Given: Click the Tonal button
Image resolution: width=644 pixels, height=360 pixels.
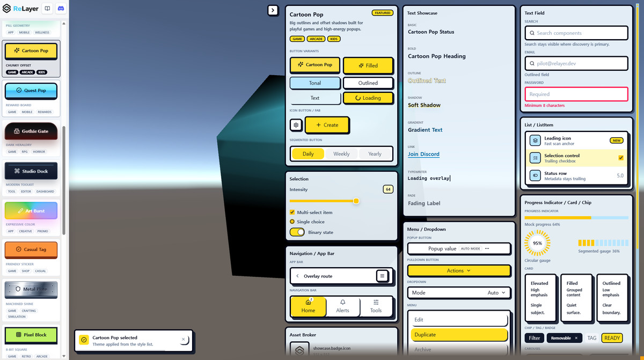Looking at the screenshot, I should [314, 83].
